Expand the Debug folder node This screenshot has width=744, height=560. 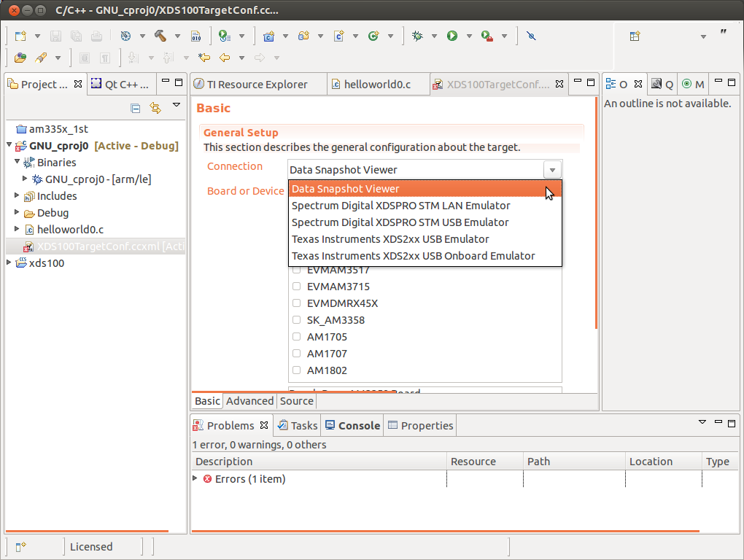coord(17,212)
